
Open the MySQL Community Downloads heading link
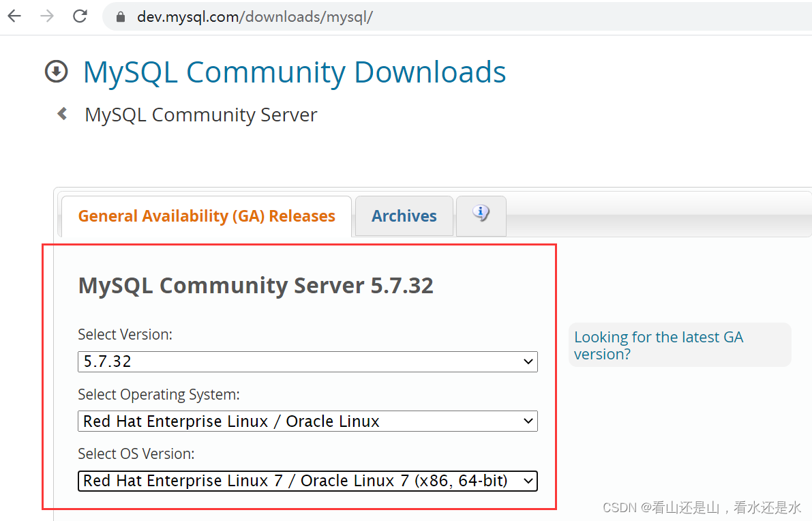click(294, 72)
